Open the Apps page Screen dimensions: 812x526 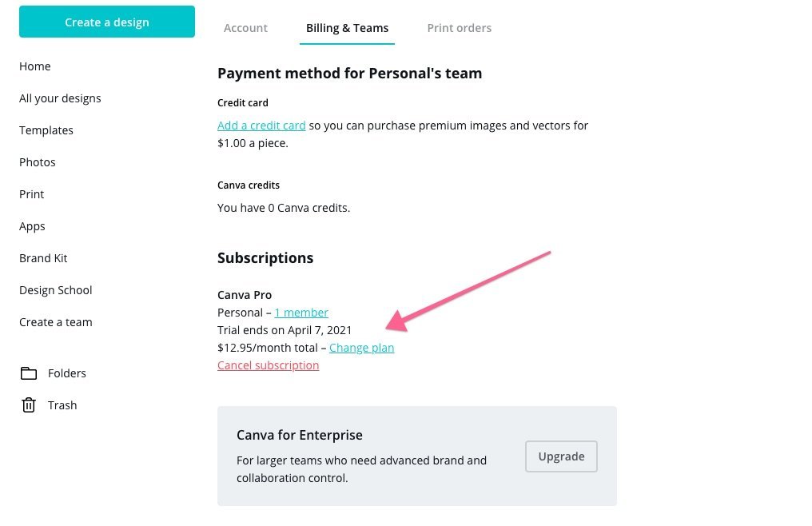click(32, 226)
